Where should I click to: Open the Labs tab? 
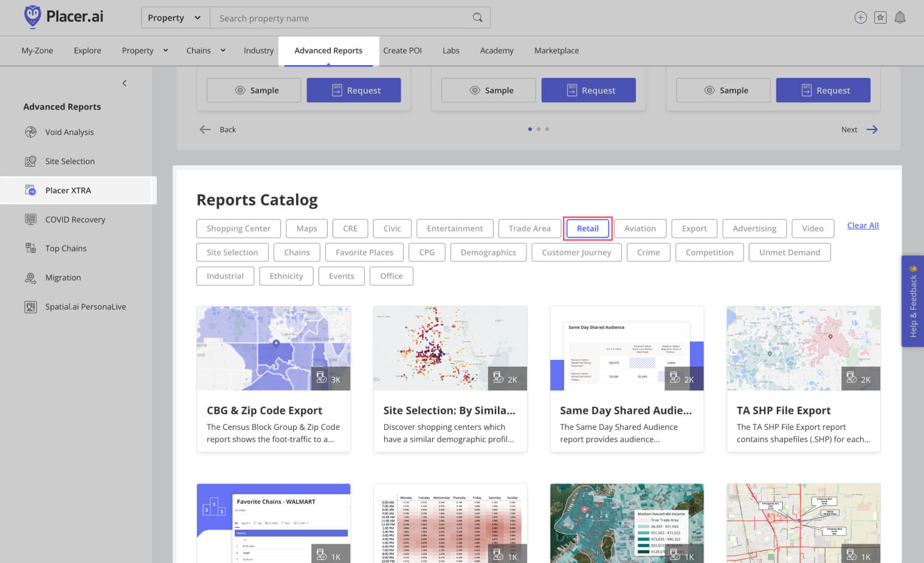451,50
